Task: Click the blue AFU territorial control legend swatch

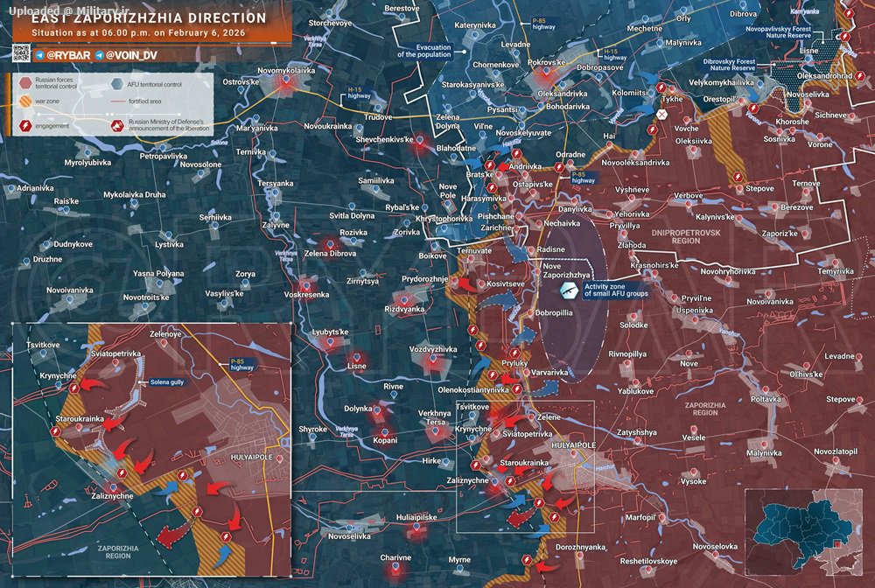Action: (116, 84)
